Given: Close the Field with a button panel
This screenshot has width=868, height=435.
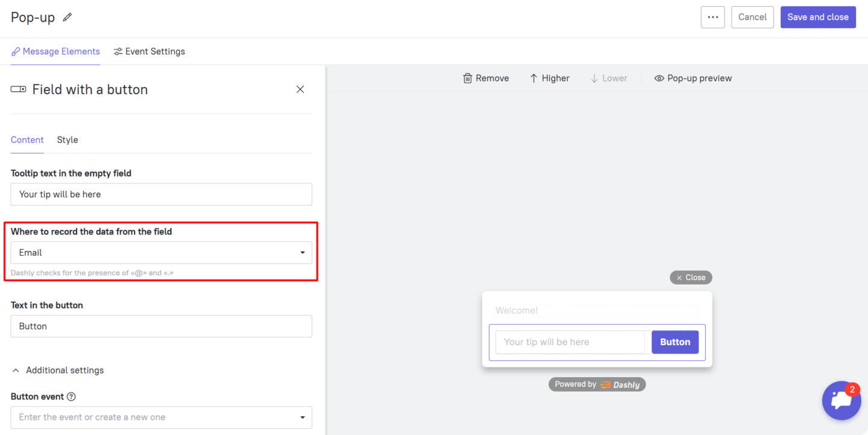Looking at the screenshot, I should tap(300, 89).
